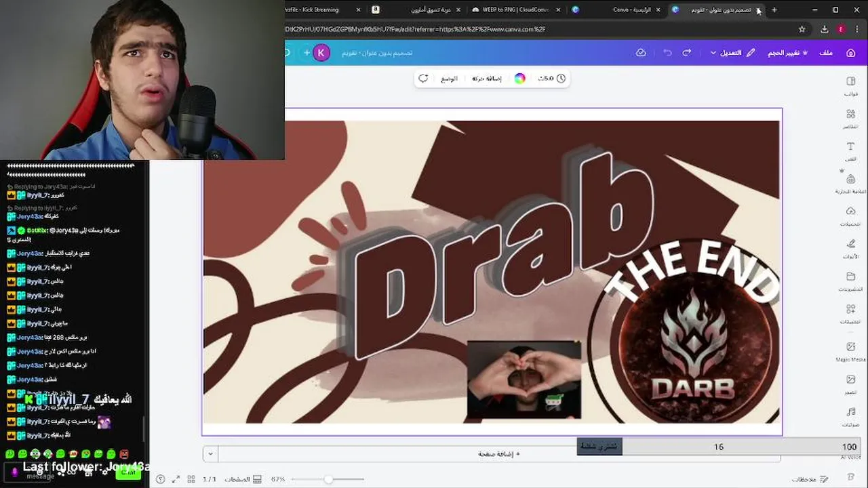Open the comment bubble icon in floating toolbar

(423, 79)
